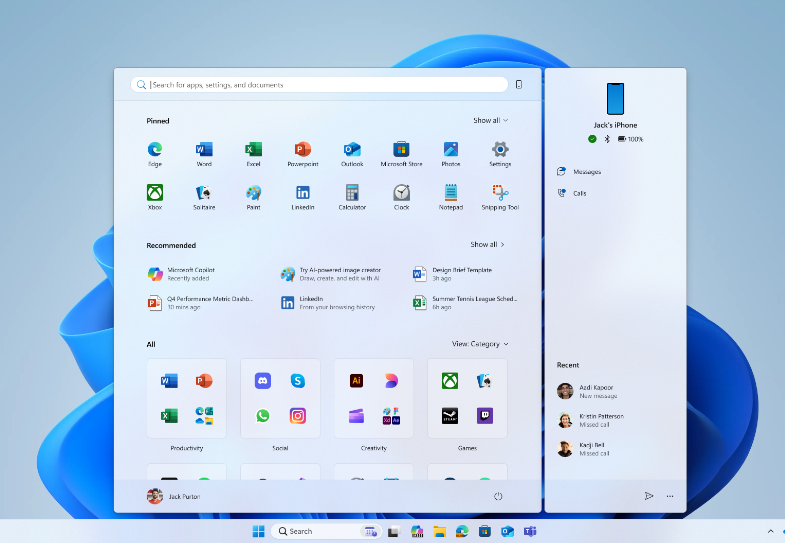Viewport: 785px width, 545px height.
Task: Show hidden system tray icons
Action: [770, 531]
